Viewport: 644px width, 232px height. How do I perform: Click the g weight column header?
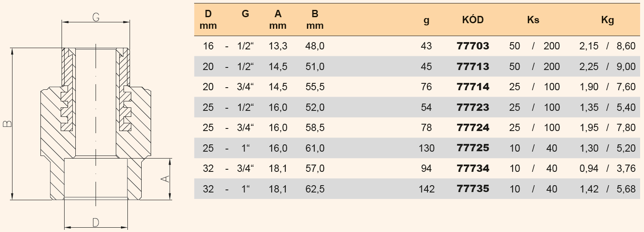pos(426,20)
